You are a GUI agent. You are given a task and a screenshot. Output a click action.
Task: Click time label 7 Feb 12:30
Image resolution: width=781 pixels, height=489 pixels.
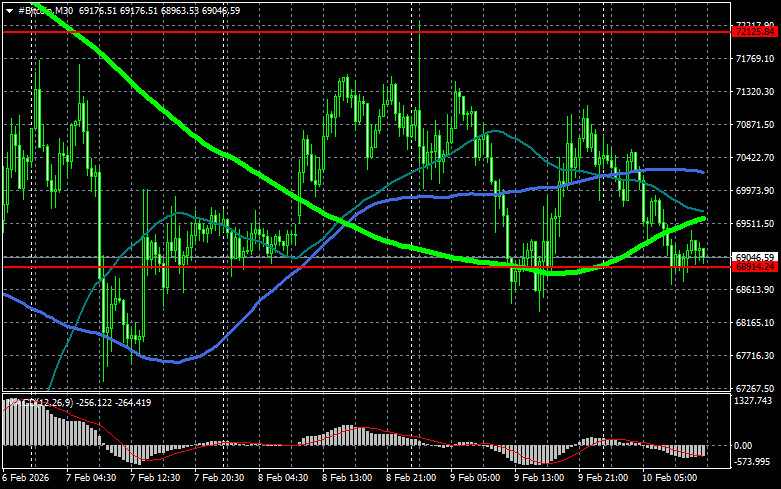coord(155,478)
